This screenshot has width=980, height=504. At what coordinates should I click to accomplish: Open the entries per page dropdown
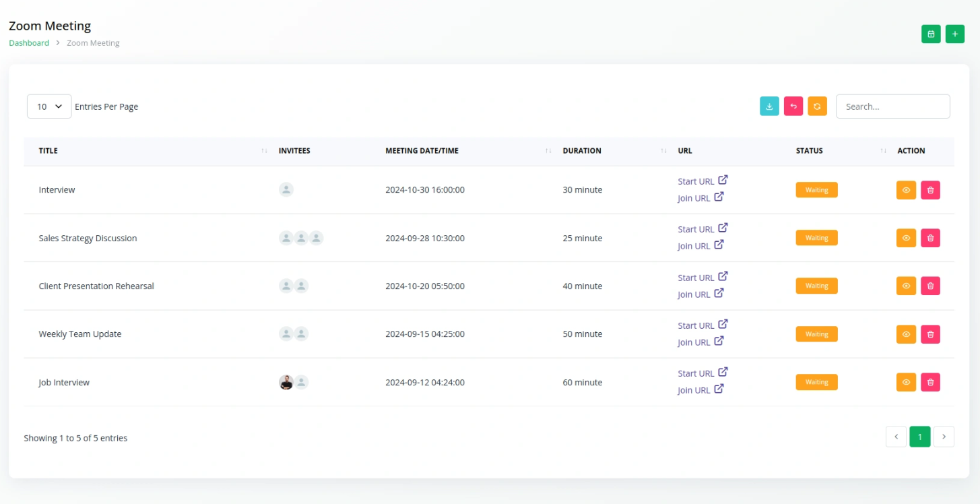click(x=49, y=106)
